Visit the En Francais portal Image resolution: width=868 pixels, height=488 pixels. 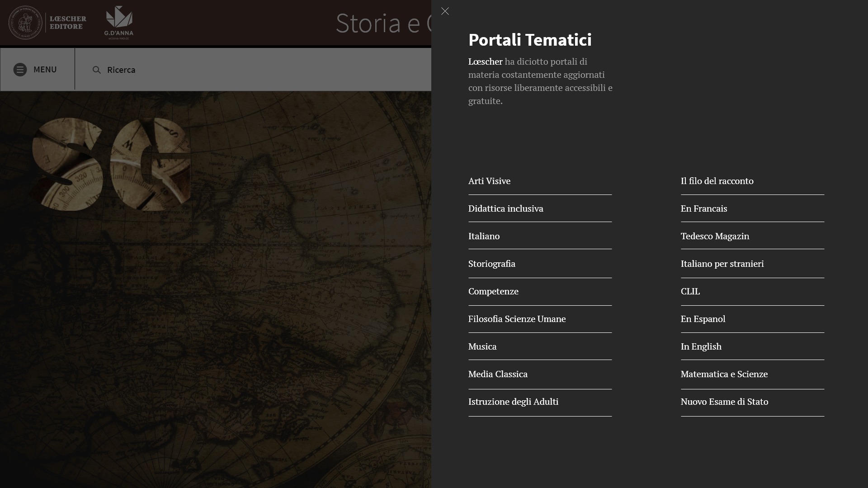tap(704, 208)
